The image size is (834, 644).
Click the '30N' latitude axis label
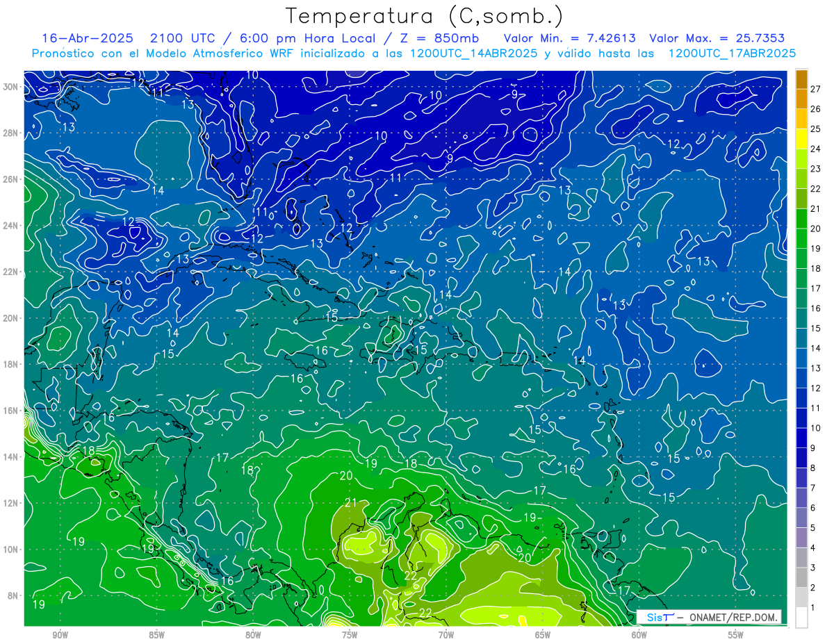[x=10, y=86]
